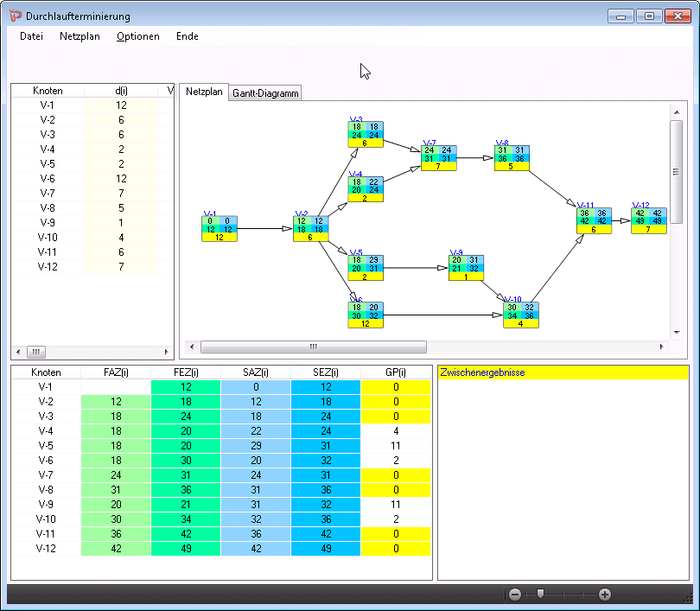Image resolution: width=700 pixels, height=611 pixels.
Task: Select the Netzplan tab
Action: pos(204,92)
